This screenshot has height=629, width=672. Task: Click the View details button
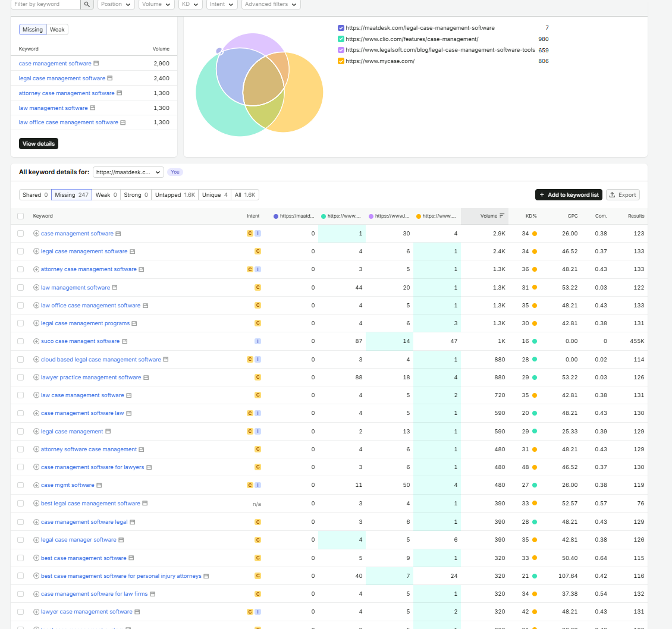pyautogui.click(x=39, y=144)
